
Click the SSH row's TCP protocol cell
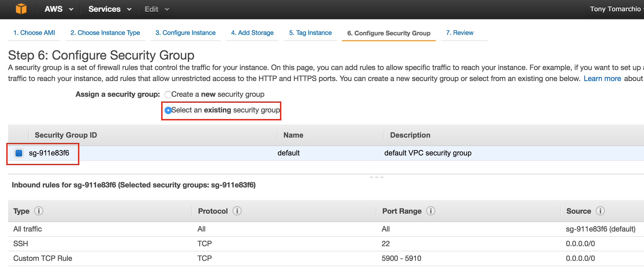point(205,244)
